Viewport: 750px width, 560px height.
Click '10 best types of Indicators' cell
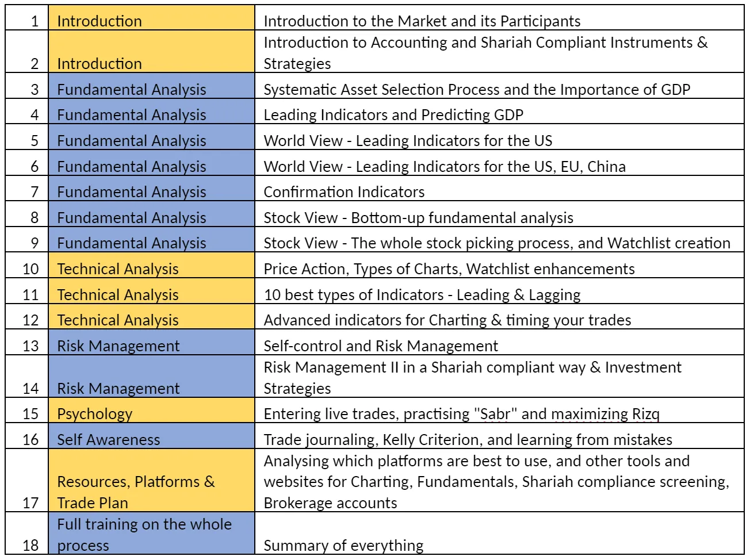pyautogui.click(x=422, y=295)
